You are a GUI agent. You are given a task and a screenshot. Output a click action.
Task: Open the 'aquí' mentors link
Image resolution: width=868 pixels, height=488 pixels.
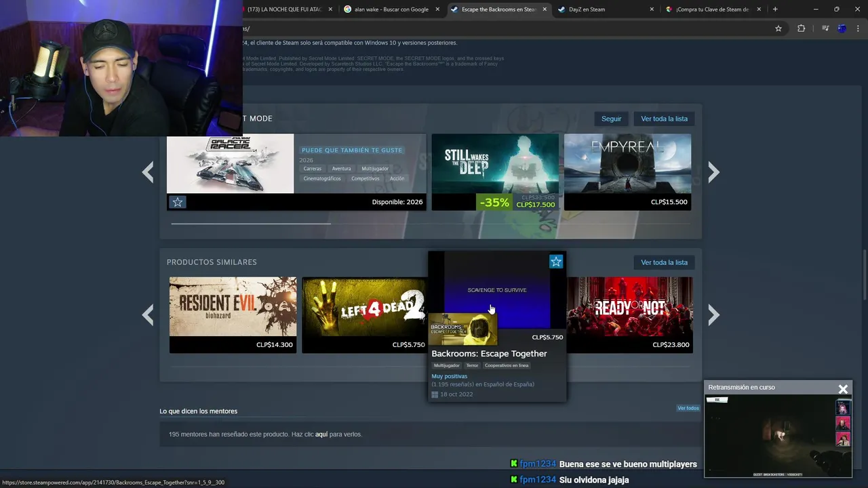click(x=321, y=434)
